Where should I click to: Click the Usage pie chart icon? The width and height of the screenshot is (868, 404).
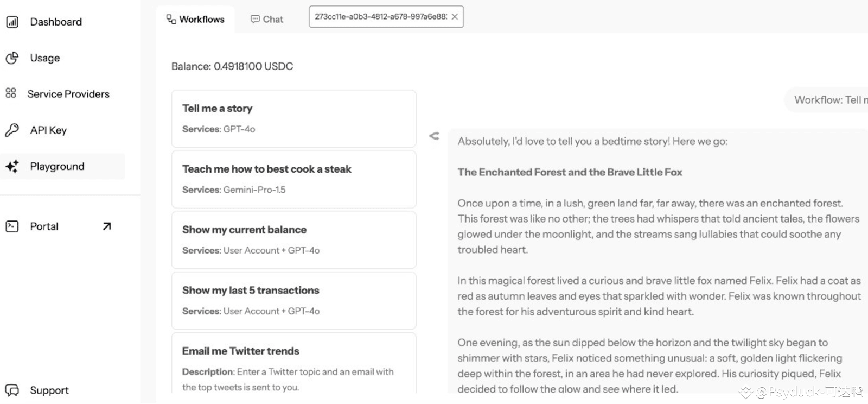(x=12, y=58)
